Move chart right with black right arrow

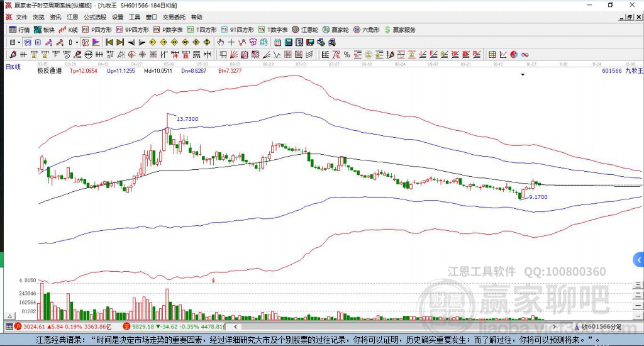click(x=142, y=42)
